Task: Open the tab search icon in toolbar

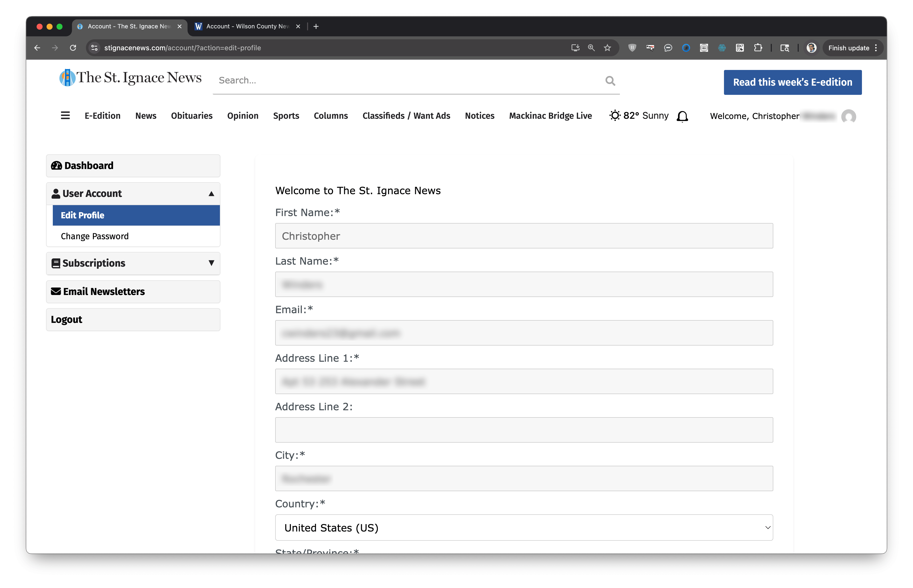Action: [785, 48]
